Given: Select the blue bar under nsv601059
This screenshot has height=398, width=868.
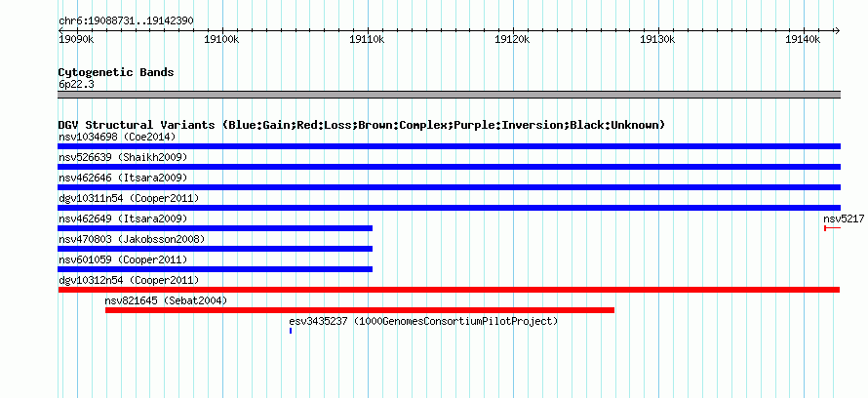Looking at the screenshot, I should pos(215,269).
